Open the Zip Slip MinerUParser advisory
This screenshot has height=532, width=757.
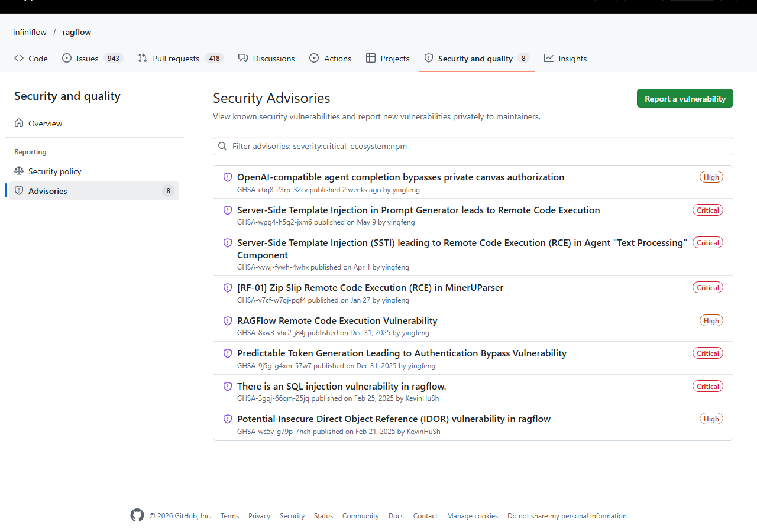pyautogui.click(x=370, y=288)
